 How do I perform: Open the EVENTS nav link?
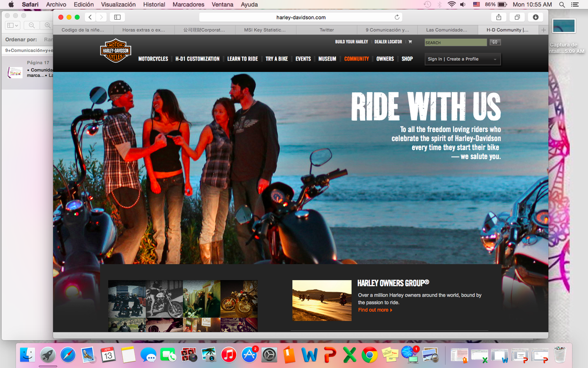[x=303, y=59]
